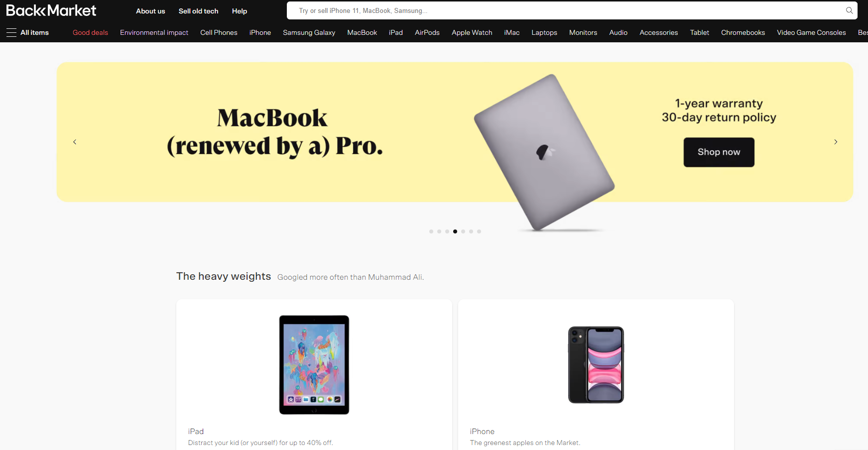Select the last carousel dot indicator
868x450 pixels.
coord(479,231)
